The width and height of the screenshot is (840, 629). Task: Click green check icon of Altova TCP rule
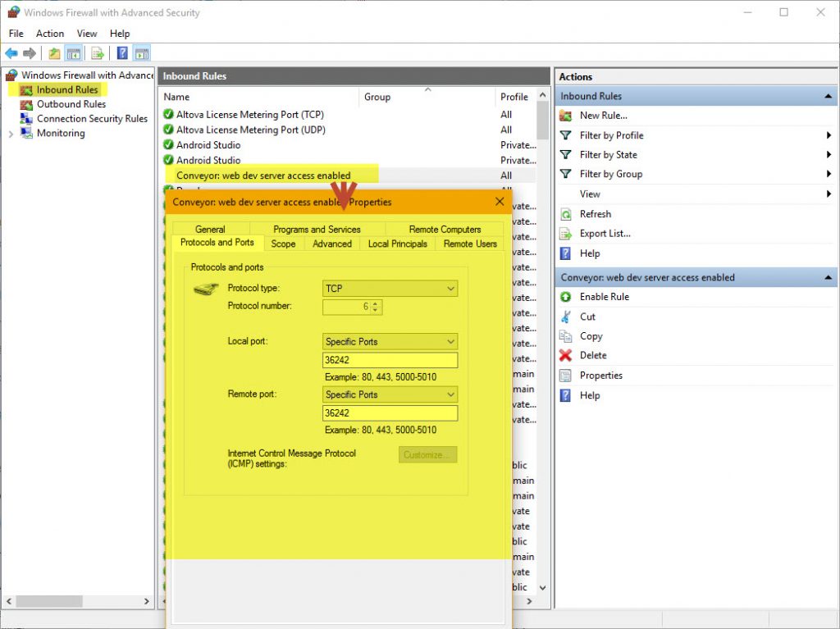click(168, 114)
